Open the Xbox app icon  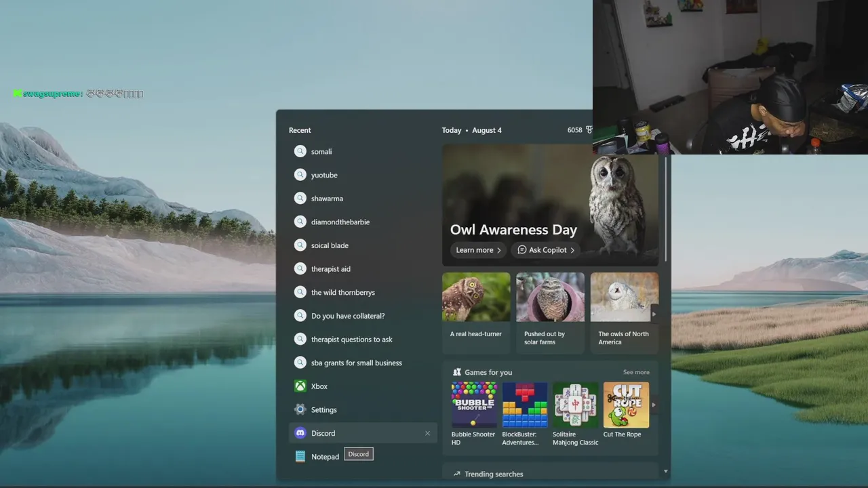click(300, 386)
